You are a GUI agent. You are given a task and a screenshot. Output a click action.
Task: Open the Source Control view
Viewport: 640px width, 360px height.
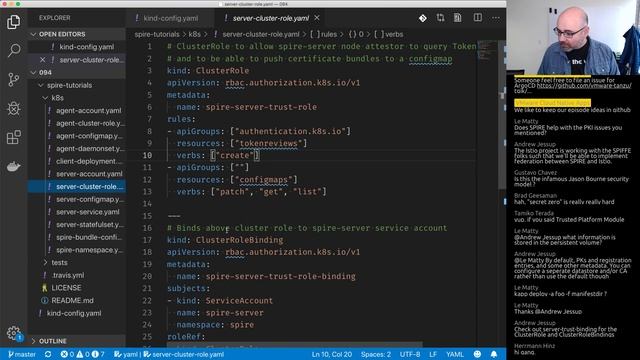[x=13, y=79]
